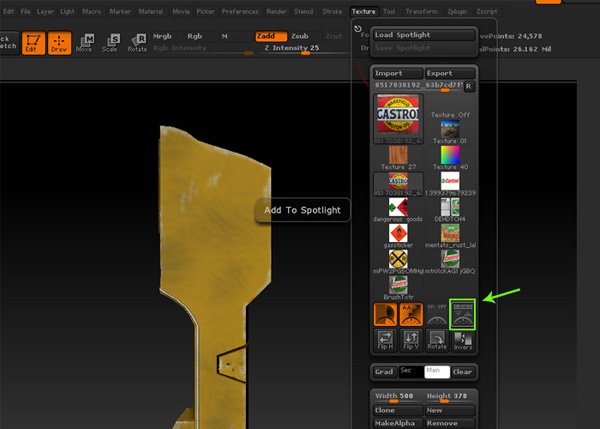Click the Add To Spotlight icon
The width and height of the screenshot is (600, 429).
coord(463,314)
